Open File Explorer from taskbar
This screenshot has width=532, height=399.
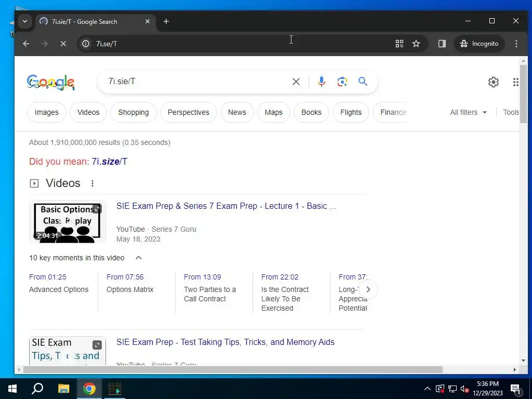pos(63,389)
